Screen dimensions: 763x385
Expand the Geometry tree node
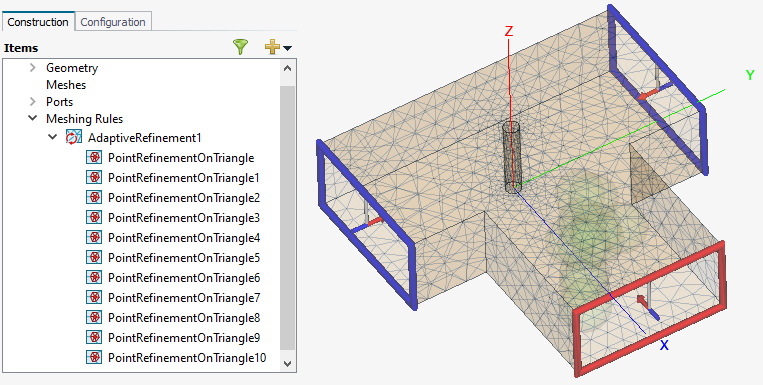coord(33,68)
